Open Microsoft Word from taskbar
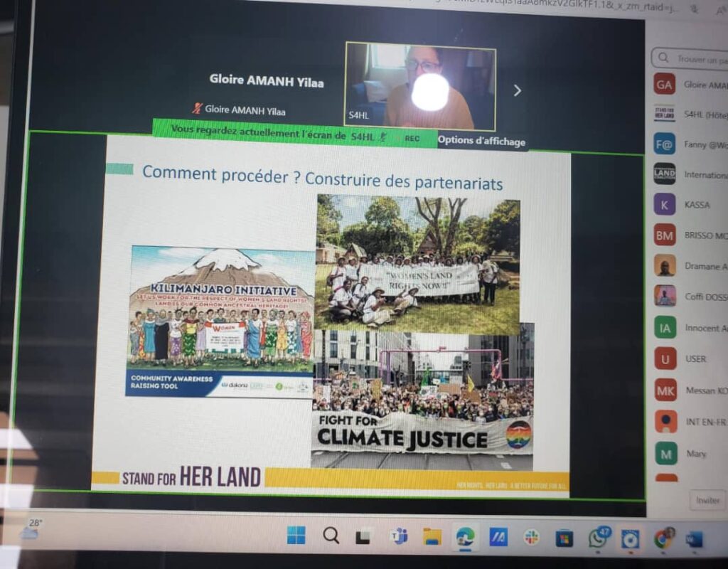Image resolution: width=728 pixels, height=569 pixels. click(694, 540)
